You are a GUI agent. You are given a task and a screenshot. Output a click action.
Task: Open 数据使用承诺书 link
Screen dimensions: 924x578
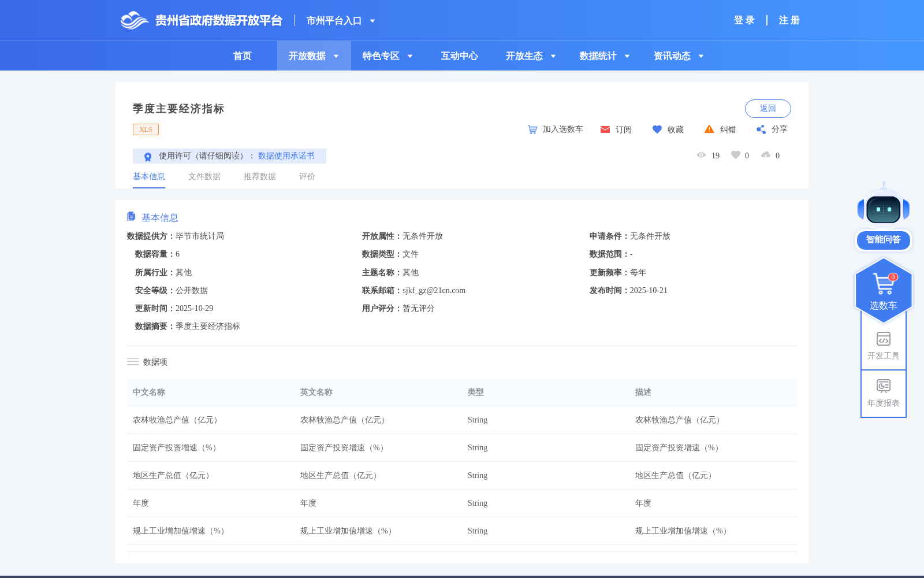286,156
